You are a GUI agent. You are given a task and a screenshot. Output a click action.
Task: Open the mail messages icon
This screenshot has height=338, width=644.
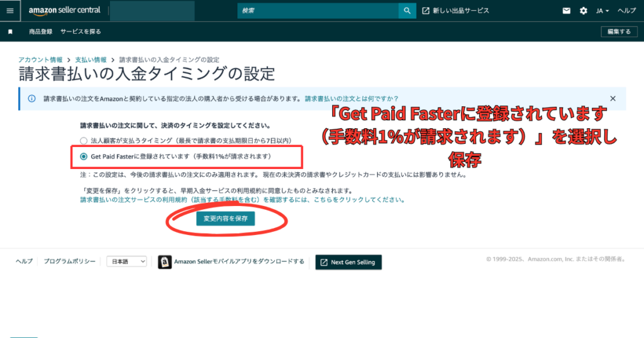567,11
